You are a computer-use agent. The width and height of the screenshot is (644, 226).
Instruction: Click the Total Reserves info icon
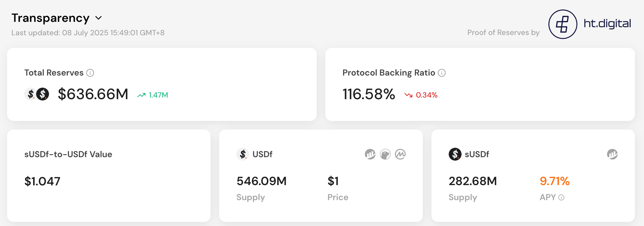(x=90, y=73)
